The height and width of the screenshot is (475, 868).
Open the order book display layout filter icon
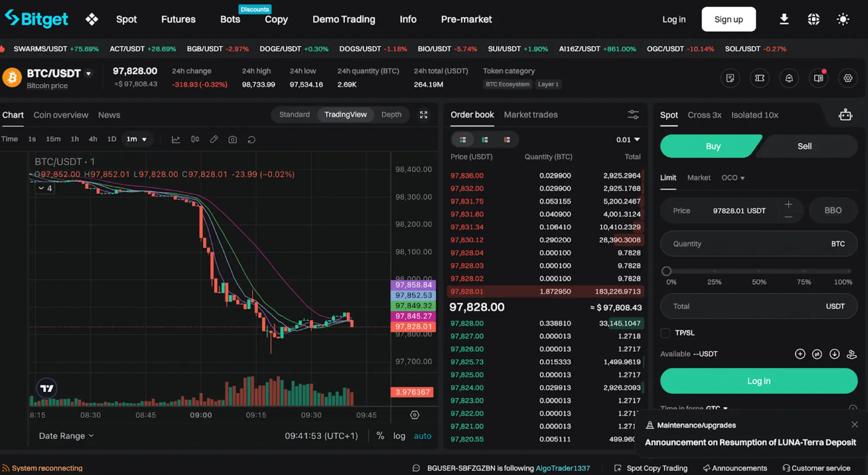coord(633,115)
